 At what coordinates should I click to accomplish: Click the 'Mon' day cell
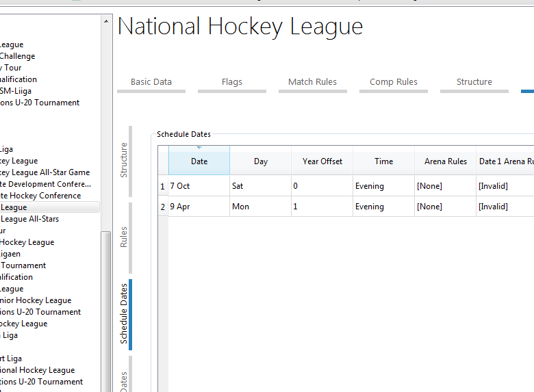(261, 207)
